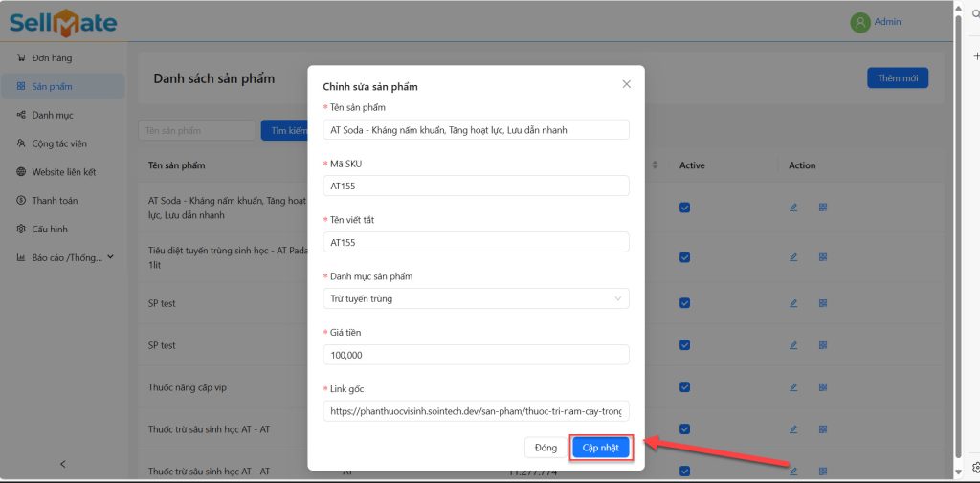This screenshot has height=483, width=980.
Task: Open Đơn hàng from sidebar
Action: coord(52,58)
